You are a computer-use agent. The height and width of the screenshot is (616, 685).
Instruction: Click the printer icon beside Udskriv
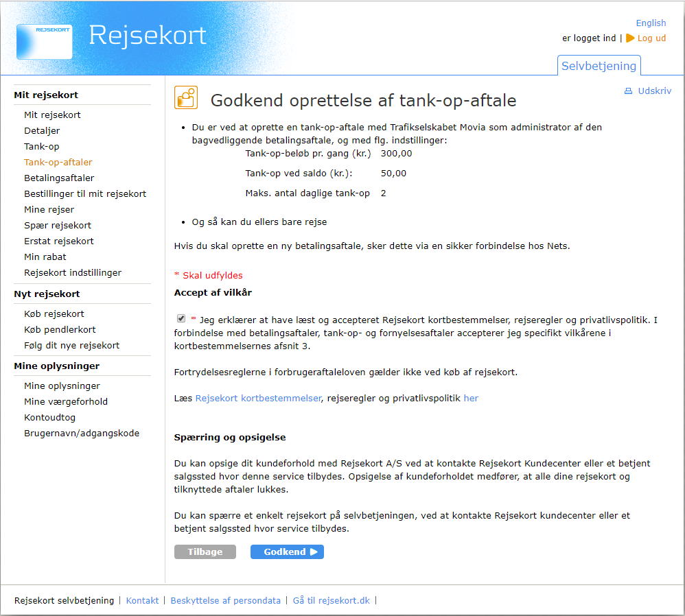click(628, 91)
